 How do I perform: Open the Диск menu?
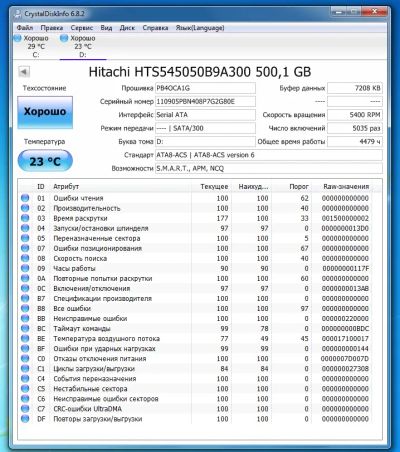tap(127, 28)
